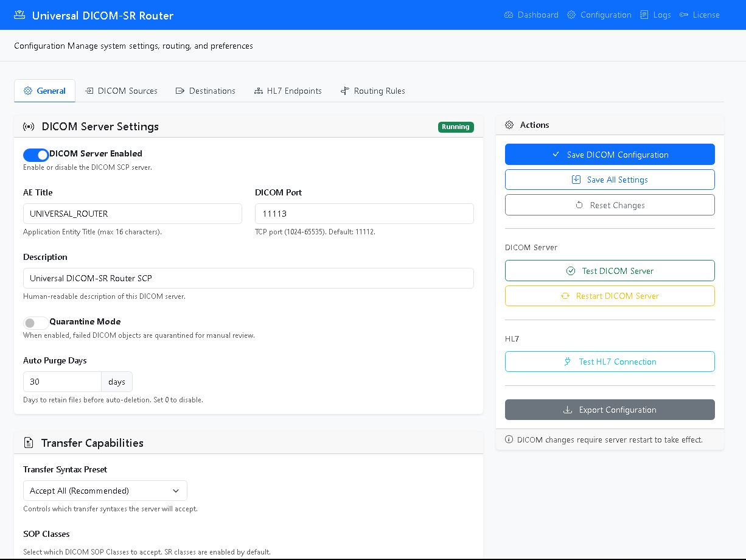Click the router logo icon in header

click(x=19, y=15)
